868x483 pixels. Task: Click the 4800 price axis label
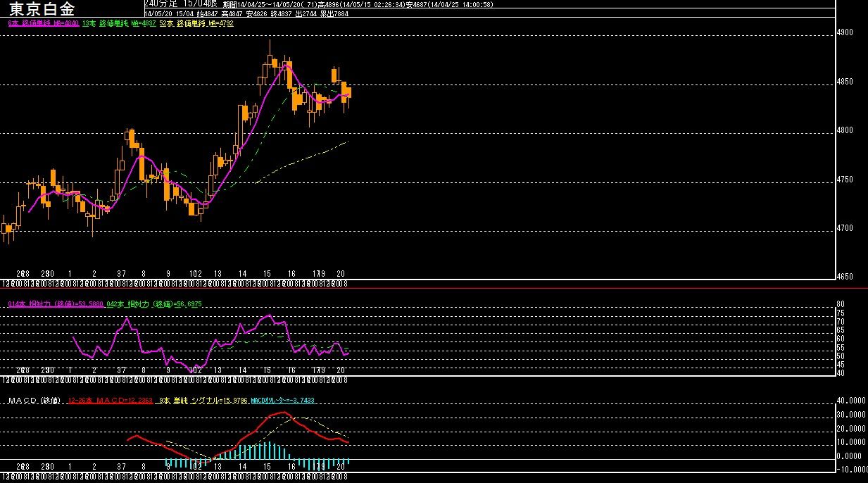(845, 130)
